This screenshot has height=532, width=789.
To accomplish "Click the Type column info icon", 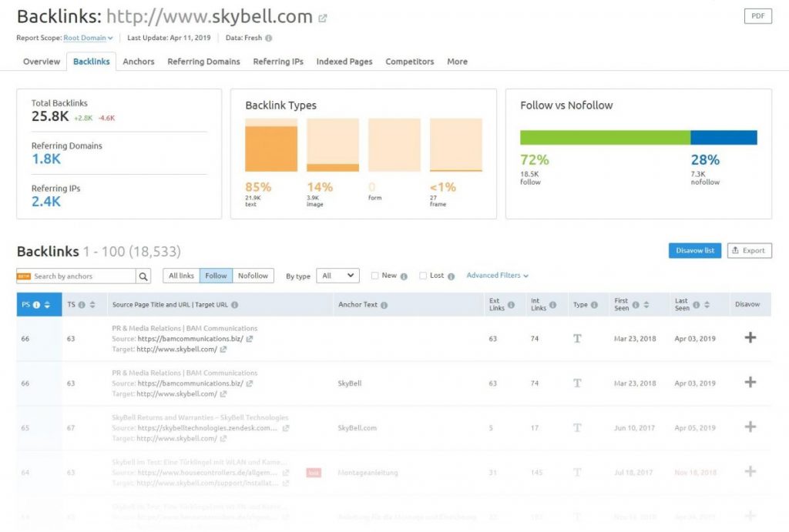I will [x=594, y=305].
